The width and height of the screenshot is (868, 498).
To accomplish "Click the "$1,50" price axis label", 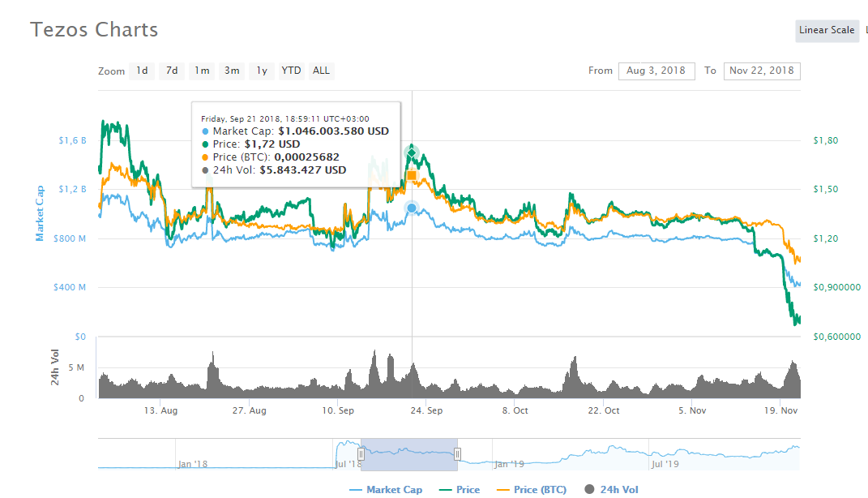I will point(825,190).
